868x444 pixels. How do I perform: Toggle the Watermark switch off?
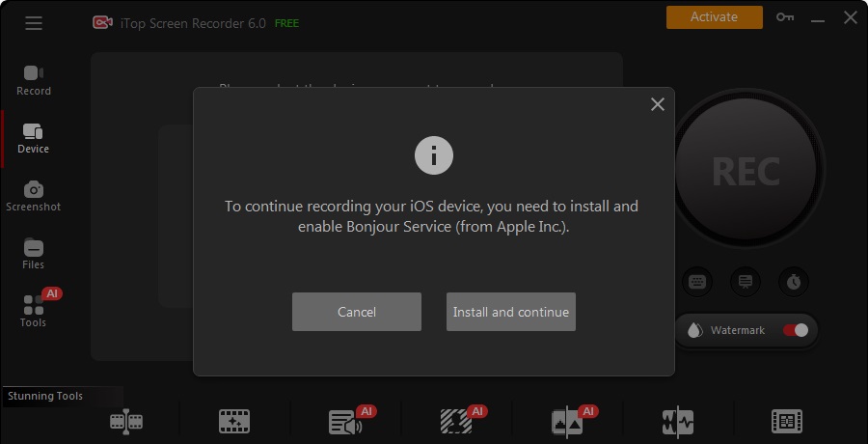[x=796, y=330]
